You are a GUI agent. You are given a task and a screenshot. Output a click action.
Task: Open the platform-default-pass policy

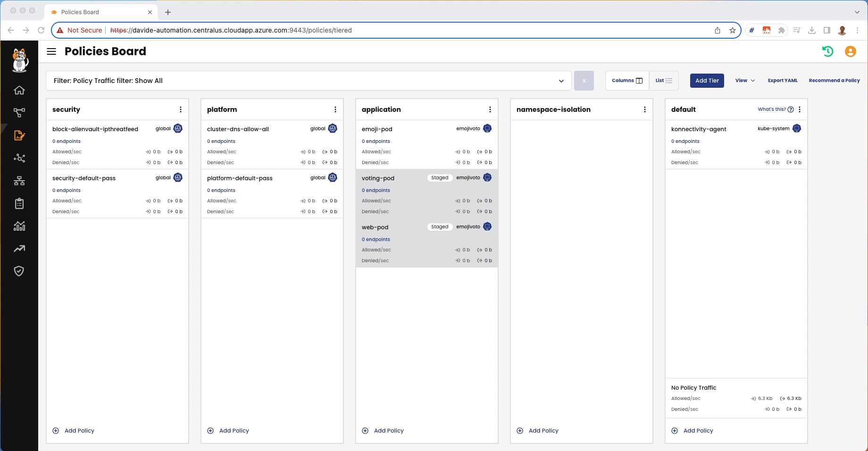pos(240,178)
